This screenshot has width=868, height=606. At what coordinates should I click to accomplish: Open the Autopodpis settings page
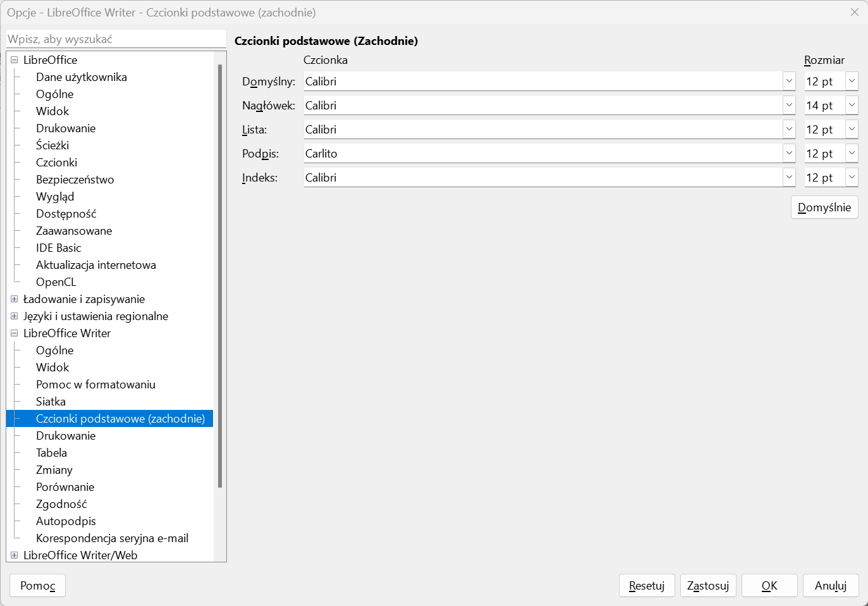click(x=66, y=521)
